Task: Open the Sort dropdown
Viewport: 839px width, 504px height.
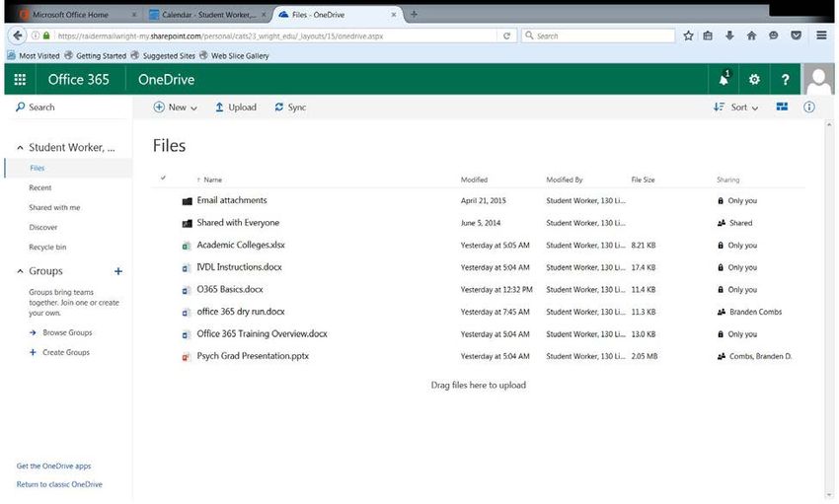Action: pos(735,108)
